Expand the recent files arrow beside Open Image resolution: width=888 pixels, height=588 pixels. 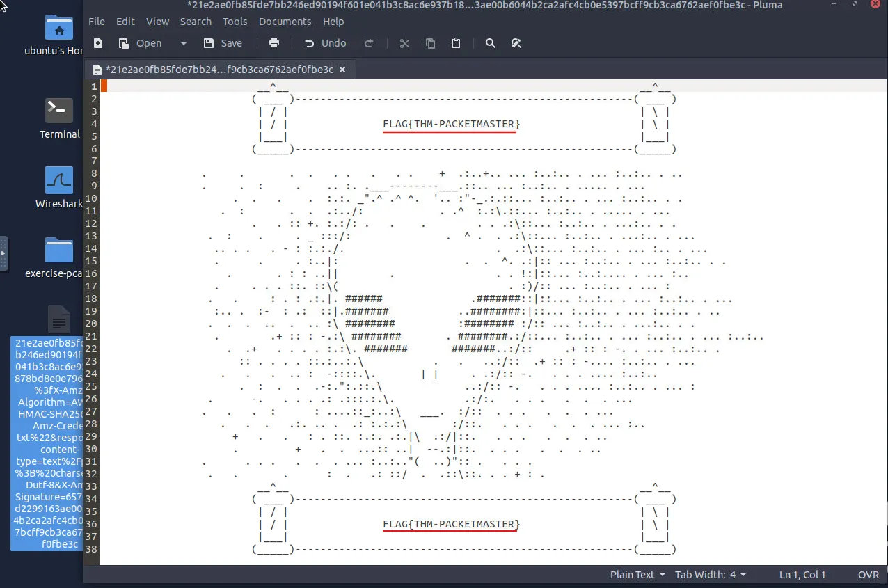pos(183,43)
